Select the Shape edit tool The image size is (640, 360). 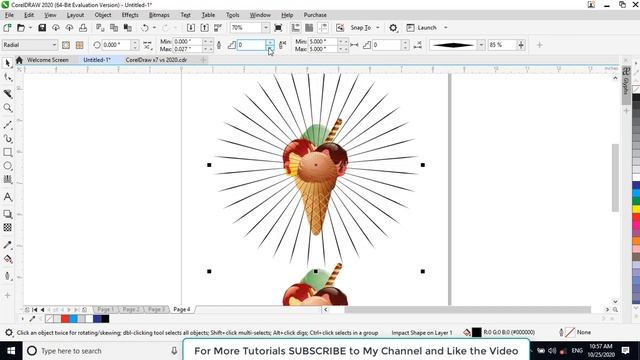click(7, 77)
